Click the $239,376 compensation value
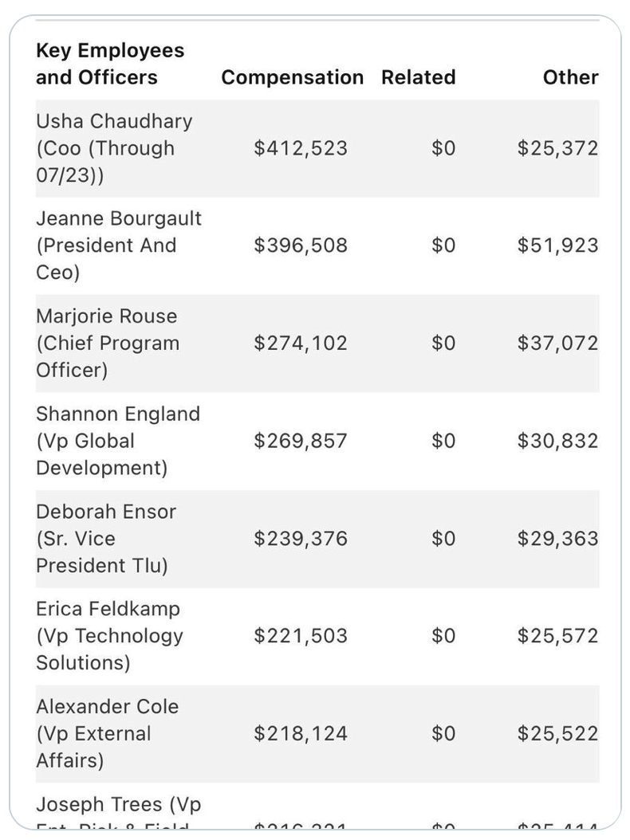 pos(301,539)
